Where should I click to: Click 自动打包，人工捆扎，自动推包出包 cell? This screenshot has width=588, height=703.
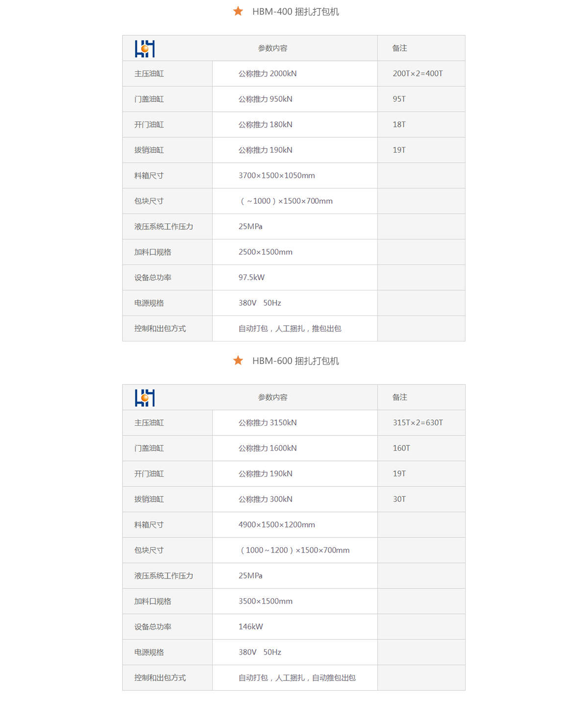pos(297,678)
